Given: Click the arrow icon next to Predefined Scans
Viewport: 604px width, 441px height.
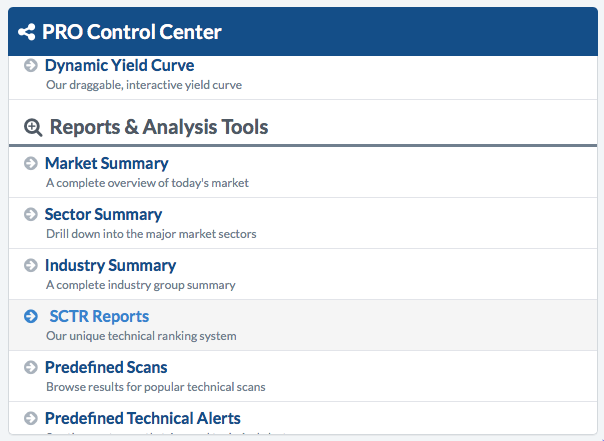Looking at the screenshot, I should 31,368.
